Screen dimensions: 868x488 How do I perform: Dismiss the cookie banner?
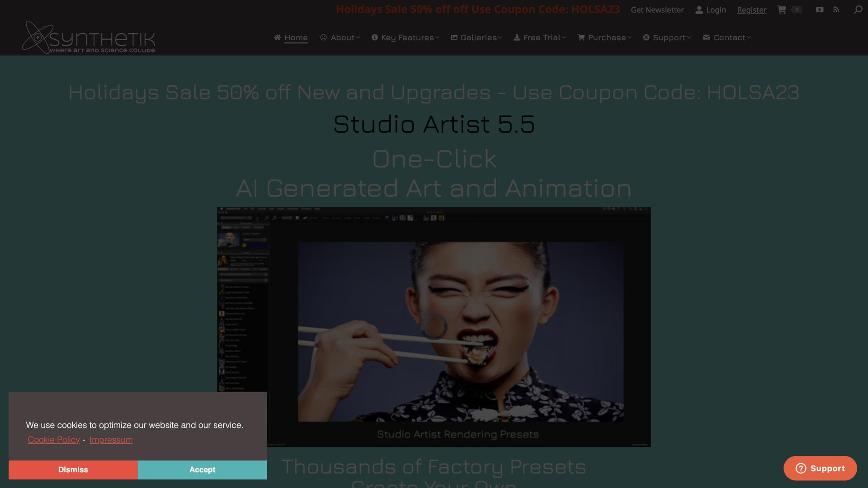click(x=73, y=469)
